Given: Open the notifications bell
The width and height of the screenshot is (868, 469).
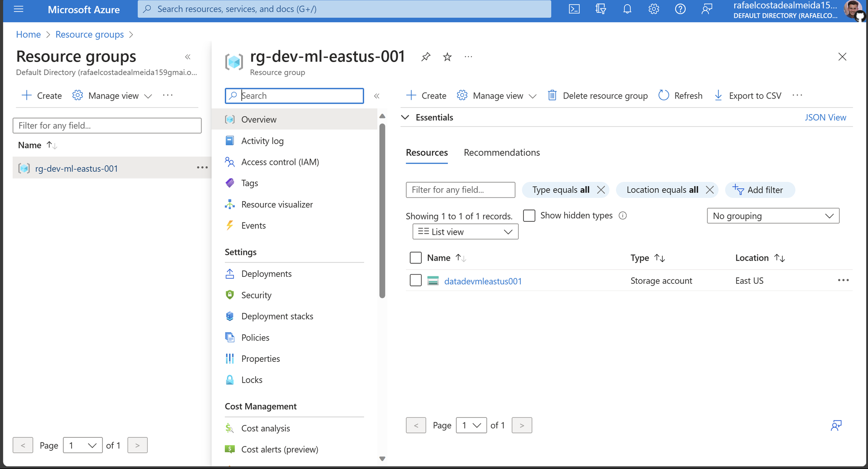Looking at the screenshot, I should click(x=627, y=9).
